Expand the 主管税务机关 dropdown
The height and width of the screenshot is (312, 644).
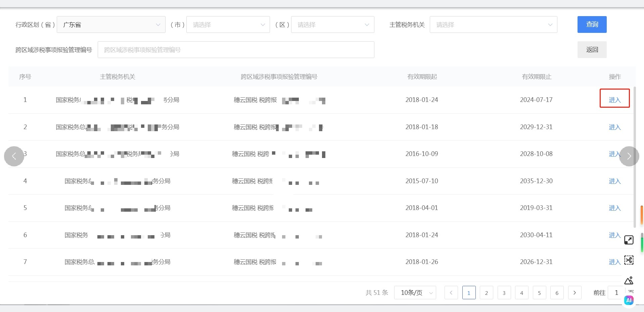(x=493, y=24)
